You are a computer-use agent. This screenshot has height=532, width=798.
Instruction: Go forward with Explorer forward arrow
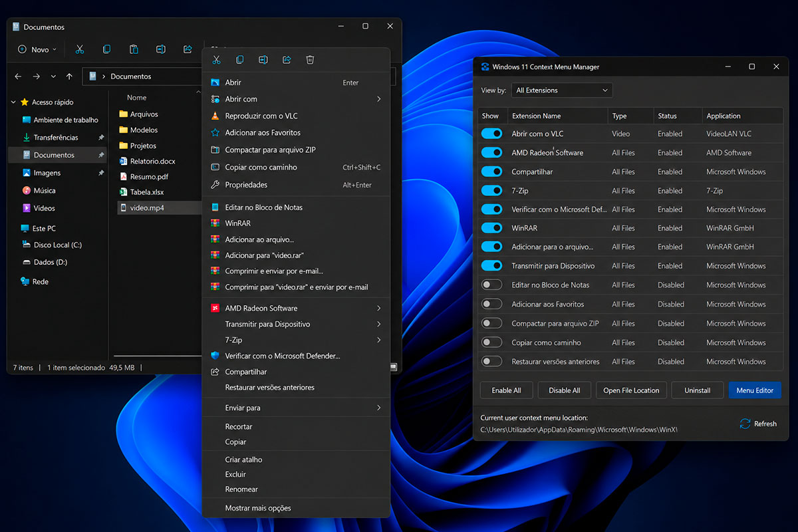(x=37, y=76)
